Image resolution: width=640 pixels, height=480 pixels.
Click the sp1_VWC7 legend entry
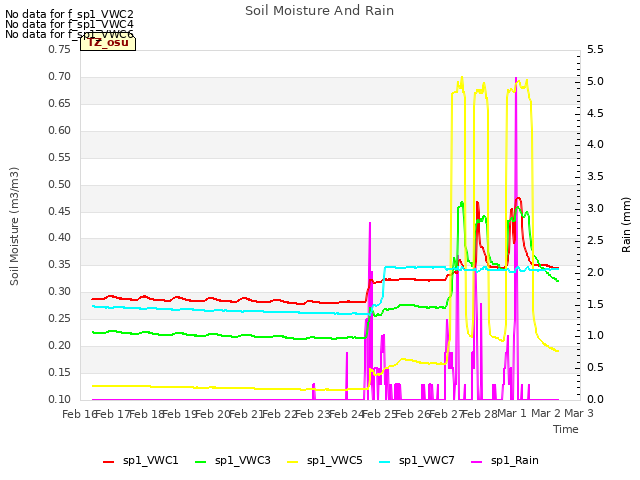[417, 461]
